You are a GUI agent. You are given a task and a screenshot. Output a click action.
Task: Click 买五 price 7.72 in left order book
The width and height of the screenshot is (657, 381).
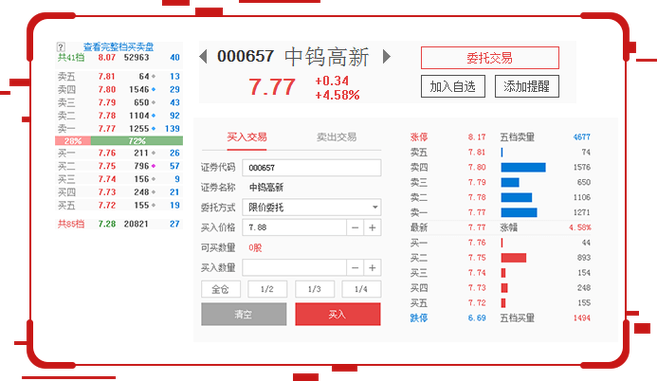coord(106,205)
